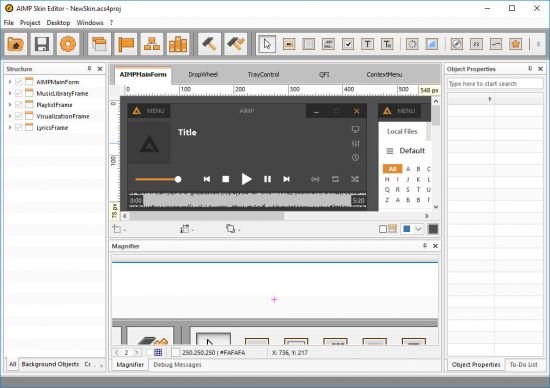Screen dimensions: 550x388
Task: Select Background Objects filter tab in Structure
Action: point(50,364)
